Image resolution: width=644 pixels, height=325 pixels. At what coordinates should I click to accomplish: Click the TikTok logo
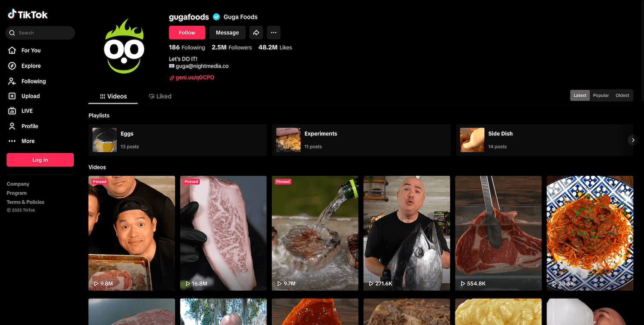(28, 15)
